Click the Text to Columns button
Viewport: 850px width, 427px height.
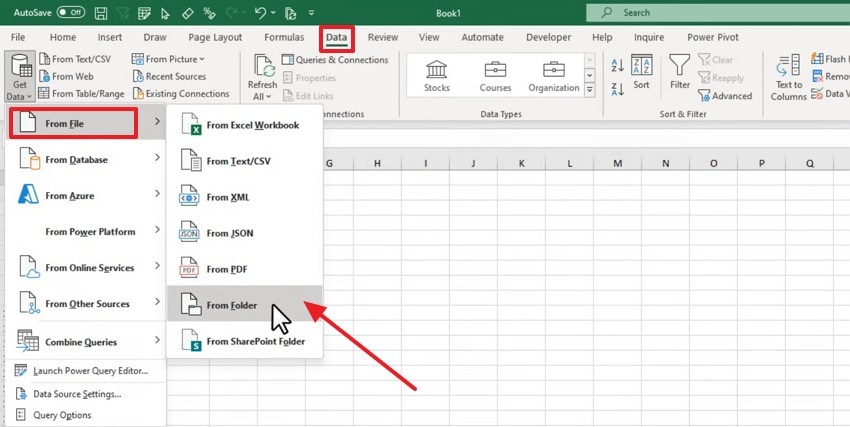pos(788,77)
